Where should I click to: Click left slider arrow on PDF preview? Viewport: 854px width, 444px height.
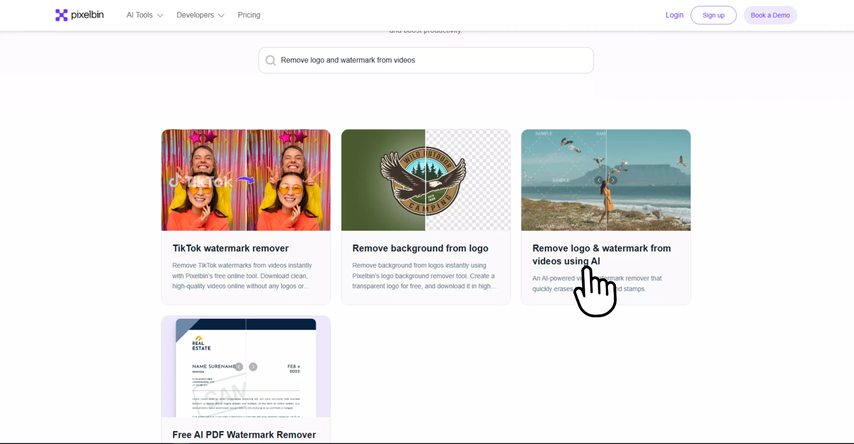(239, 367)
